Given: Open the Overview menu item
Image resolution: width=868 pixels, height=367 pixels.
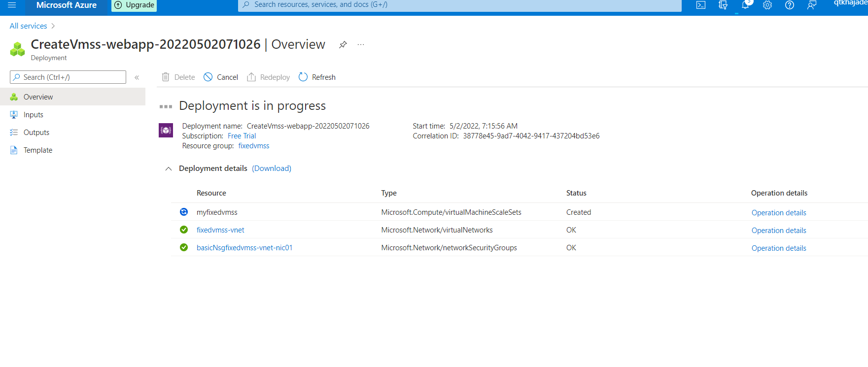Looking at the screenshot, I should 72,97.
